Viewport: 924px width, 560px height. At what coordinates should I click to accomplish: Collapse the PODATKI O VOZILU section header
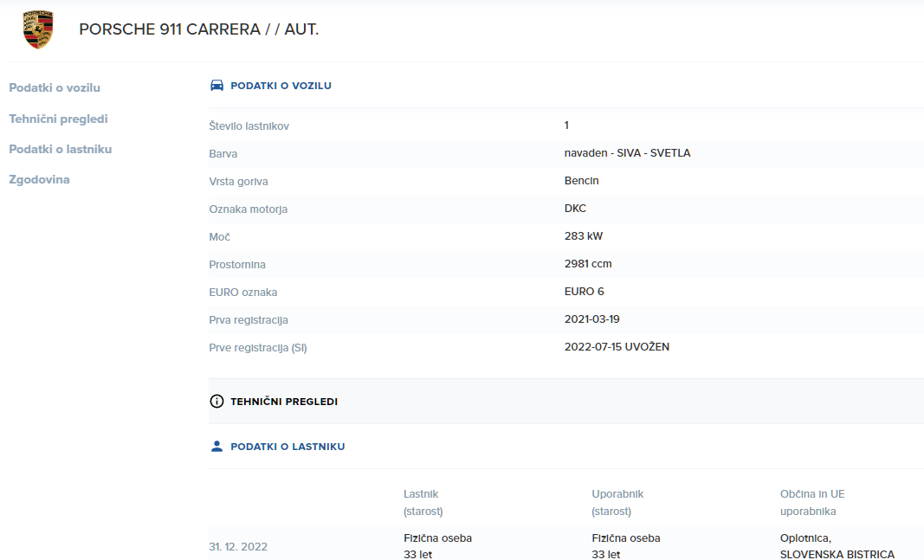tap(566, 86)
